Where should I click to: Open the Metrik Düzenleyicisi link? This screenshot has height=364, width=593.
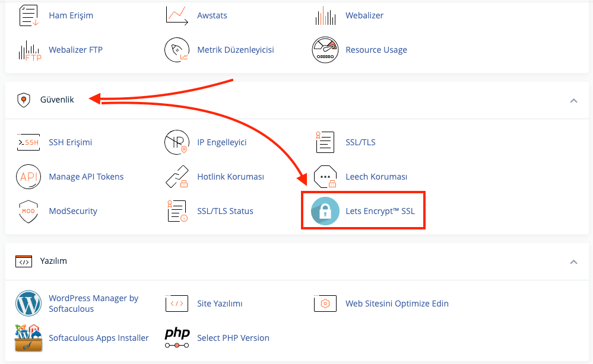(x=235, y=50)
